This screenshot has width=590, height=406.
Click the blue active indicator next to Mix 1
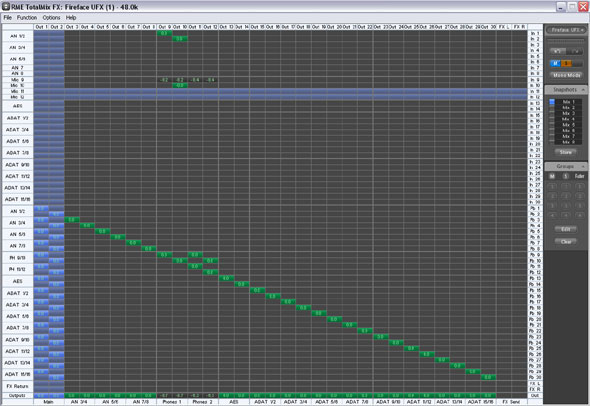(x=552, y=102)
